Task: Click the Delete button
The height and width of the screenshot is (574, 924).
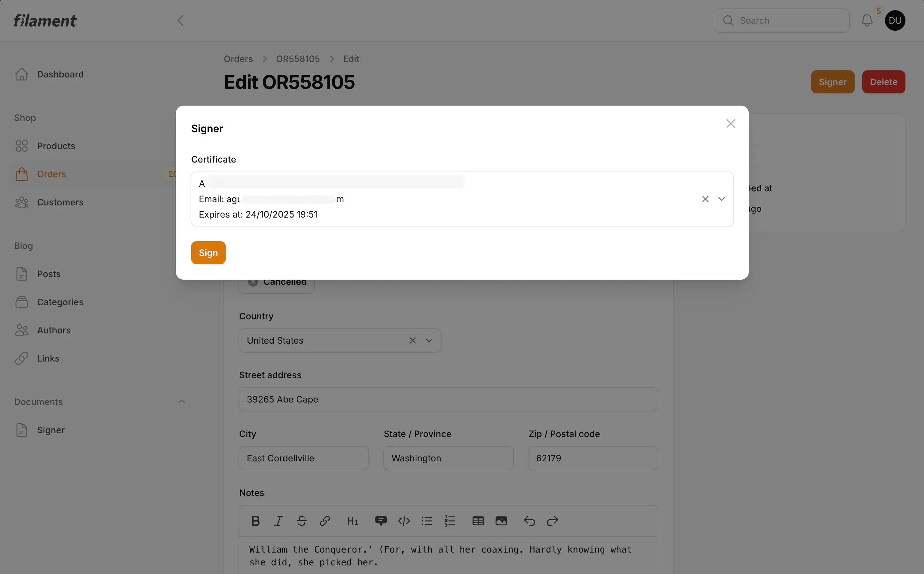Action: 883,82
